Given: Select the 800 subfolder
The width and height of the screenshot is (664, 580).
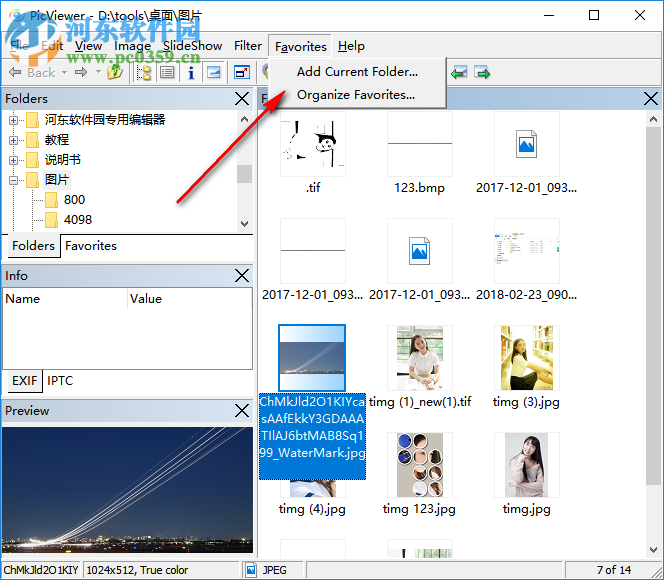Looking at the screenshot, I should (74, 199).
